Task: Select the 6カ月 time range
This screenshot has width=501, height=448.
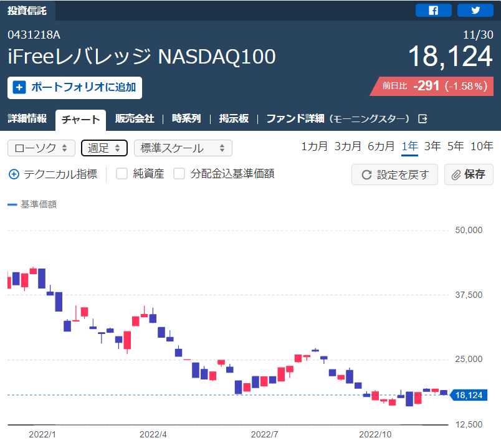Action: [x=381, y=146]
